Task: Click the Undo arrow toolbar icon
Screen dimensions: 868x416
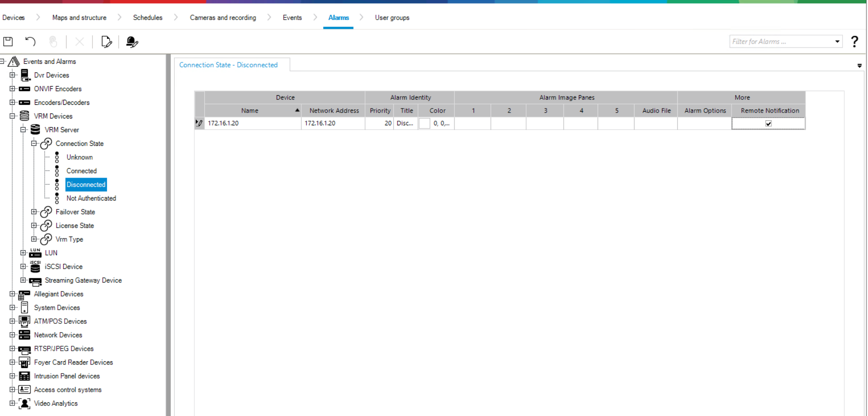Action: (30, 42)
